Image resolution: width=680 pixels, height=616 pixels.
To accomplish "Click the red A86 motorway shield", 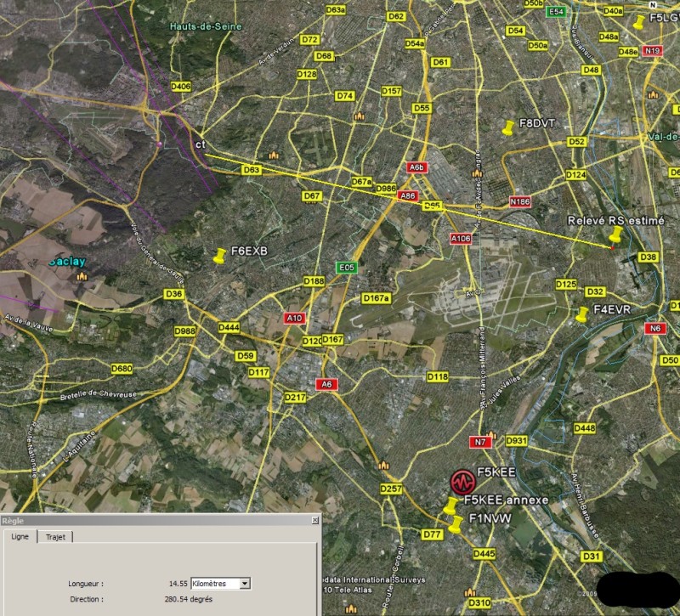I will [x=408, y=196].
